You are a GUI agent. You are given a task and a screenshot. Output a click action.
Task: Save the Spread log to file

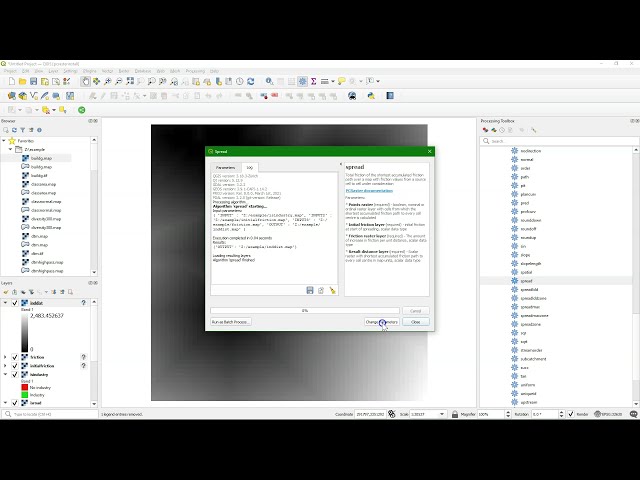tap(310, 290)
